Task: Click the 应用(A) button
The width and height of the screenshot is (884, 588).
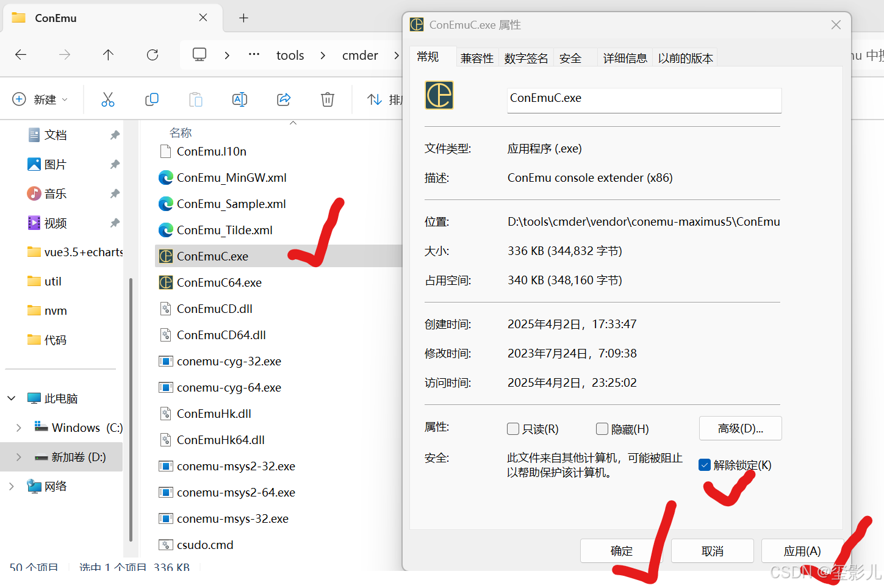Action: tap(803, 551)
